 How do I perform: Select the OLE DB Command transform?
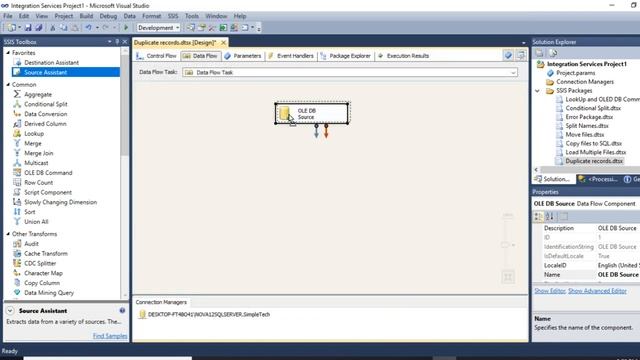(x=48, y=173)
